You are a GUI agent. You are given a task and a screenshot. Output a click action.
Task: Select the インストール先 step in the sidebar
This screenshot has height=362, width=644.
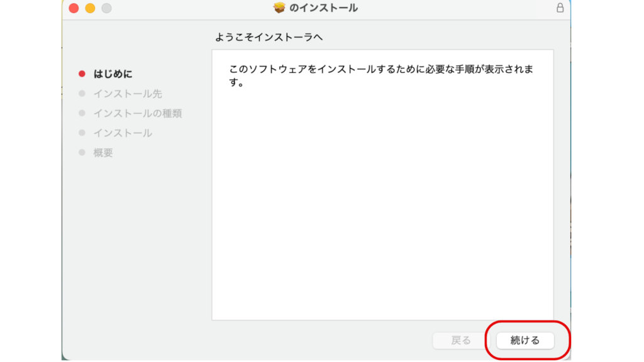tap(128, 94)
